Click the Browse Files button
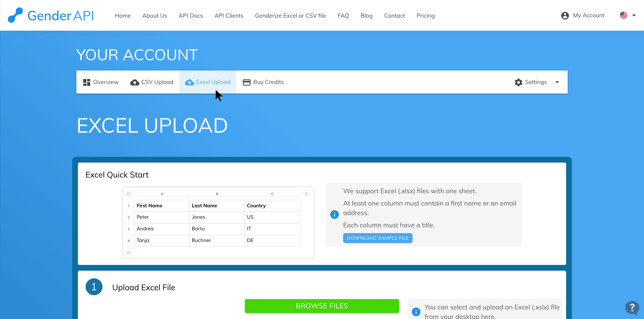644x319 pixels. coord(322,306)
